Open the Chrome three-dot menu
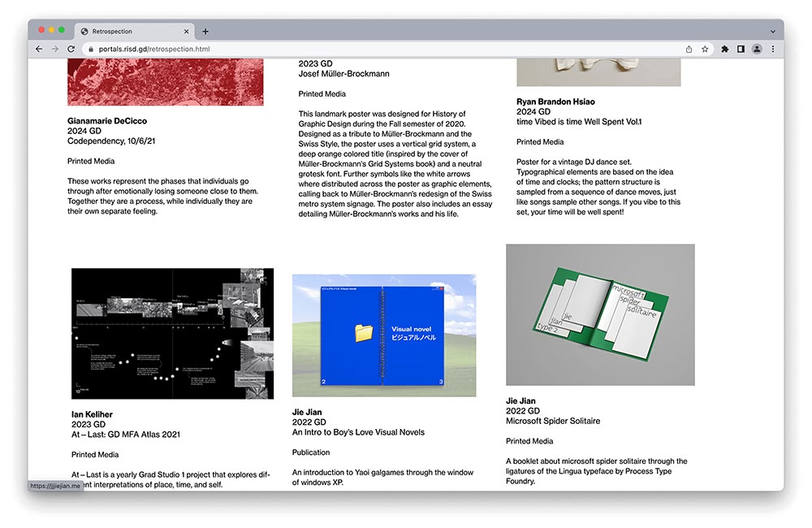812x528 pixels. 773,50
